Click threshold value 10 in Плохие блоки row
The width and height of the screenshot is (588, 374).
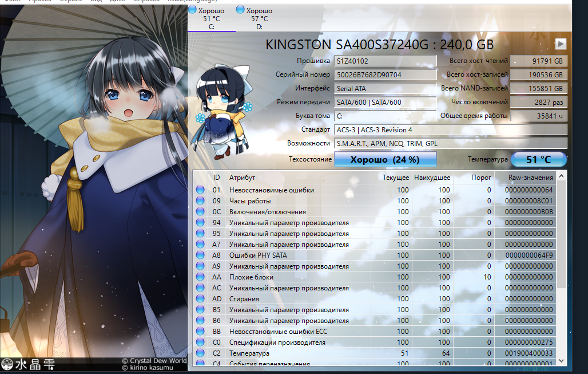(487, 277)
